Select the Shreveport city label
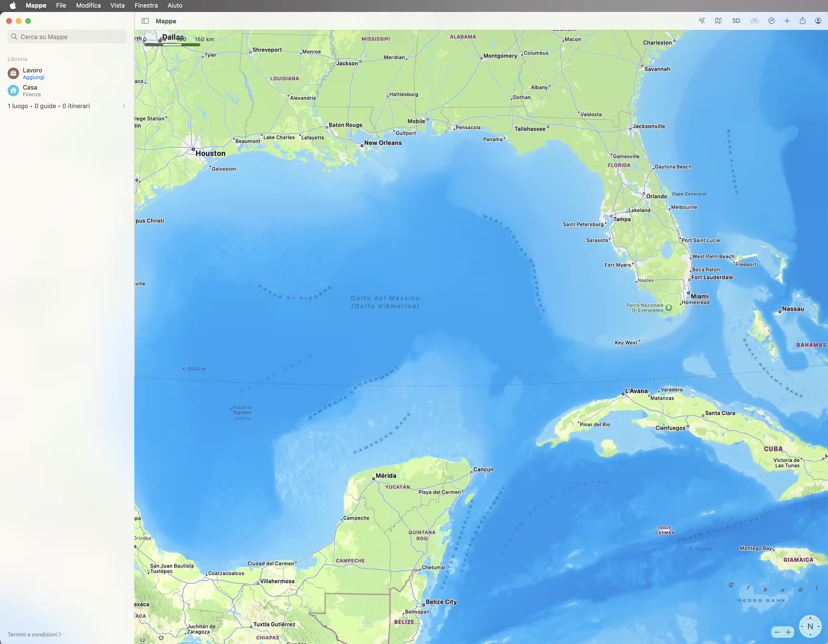 [x=267, y=50]
